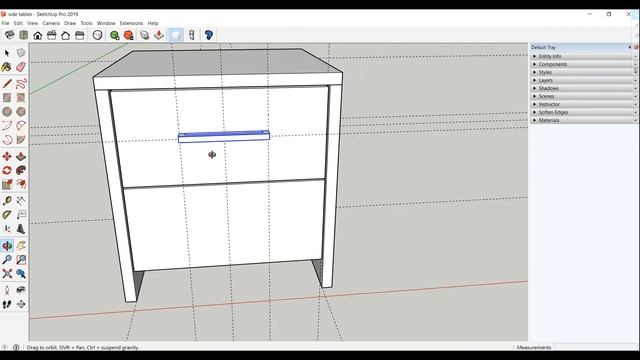Open the Camera menu
Viewport: 640px width, 360px height.
(51, 23)
